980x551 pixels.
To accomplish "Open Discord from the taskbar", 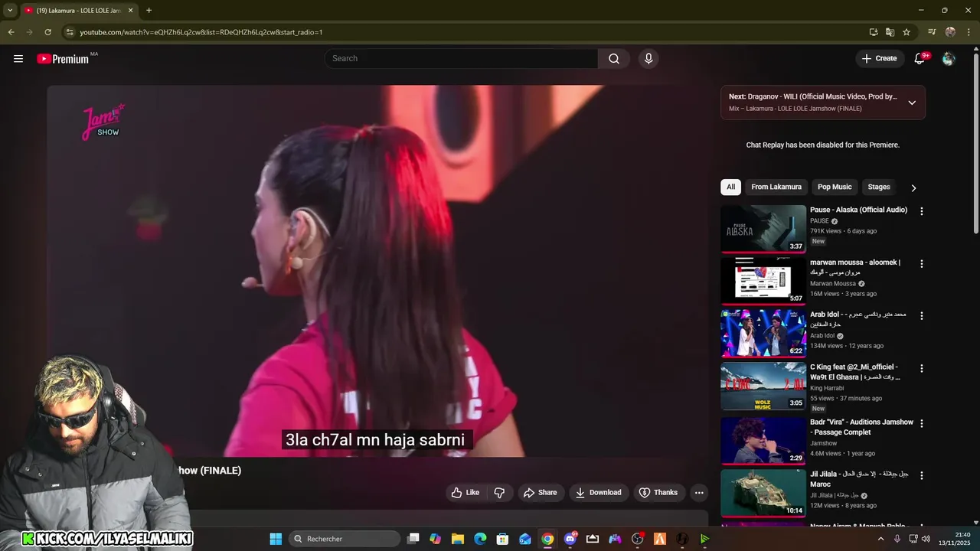I will [570, 539].
